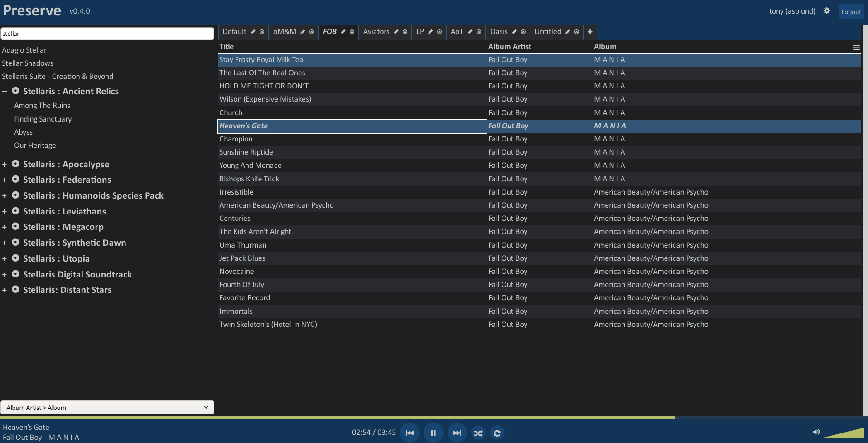Expand Stellaris Digital Soundtrack album
868x443 pixels.
click(5, 275)
